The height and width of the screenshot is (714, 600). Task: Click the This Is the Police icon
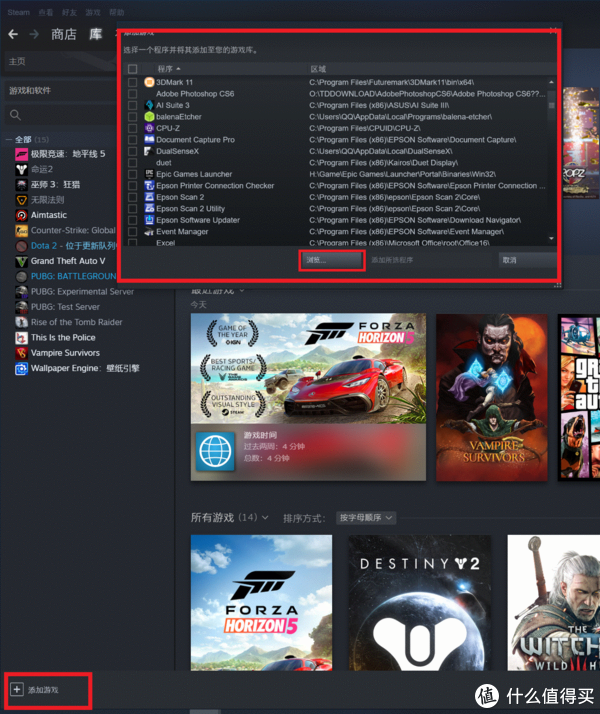click(x=21, y=338)
